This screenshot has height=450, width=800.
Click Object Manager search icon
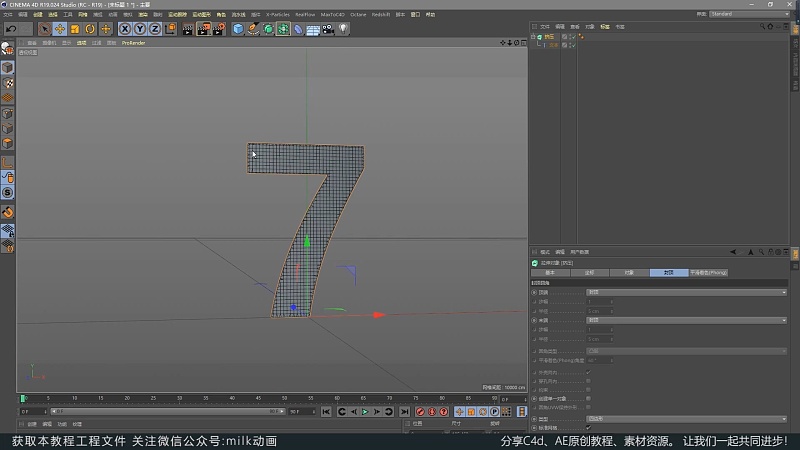(762, 27)
